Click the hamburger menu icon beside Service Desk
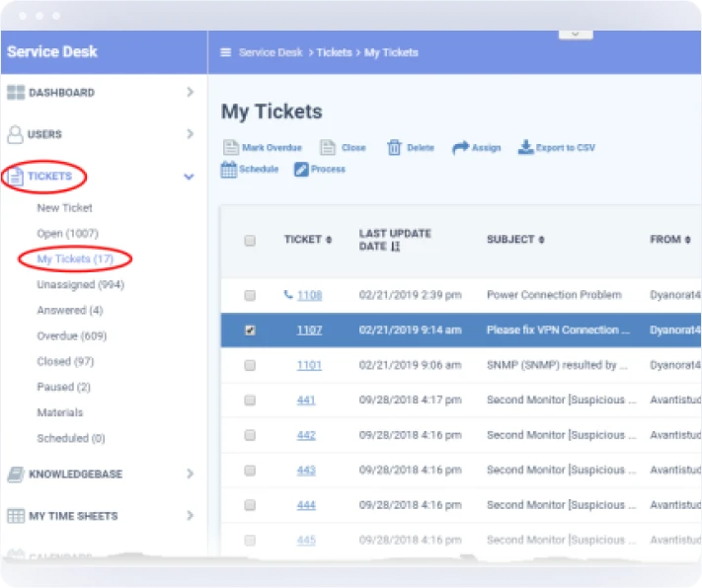This screenshot has width=702, height=588. (226, 53)
